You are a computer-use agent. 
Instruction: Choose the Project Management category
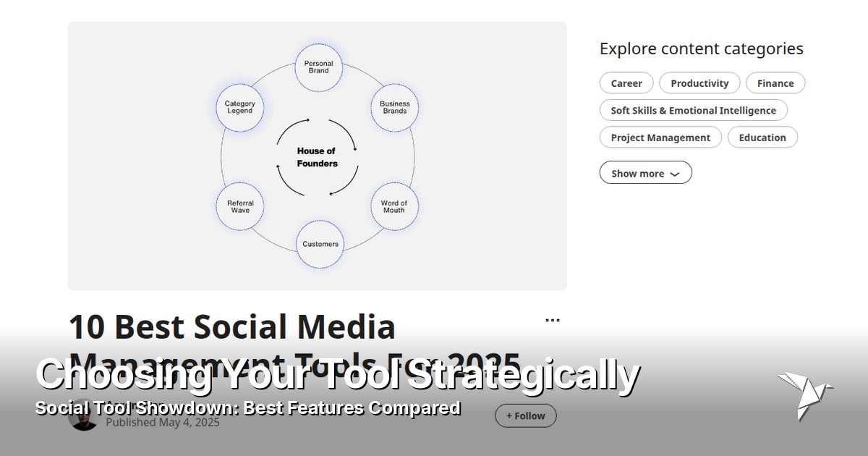pos(660,138)
